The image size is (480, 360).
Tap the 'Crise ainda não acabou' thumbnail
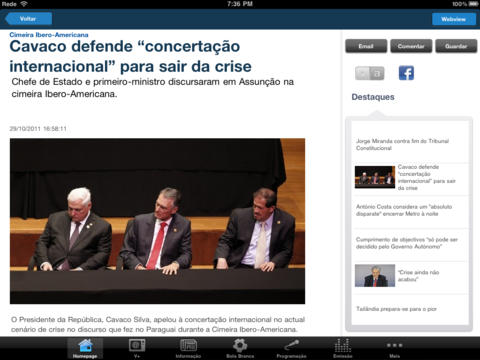[x=375, y=276]
